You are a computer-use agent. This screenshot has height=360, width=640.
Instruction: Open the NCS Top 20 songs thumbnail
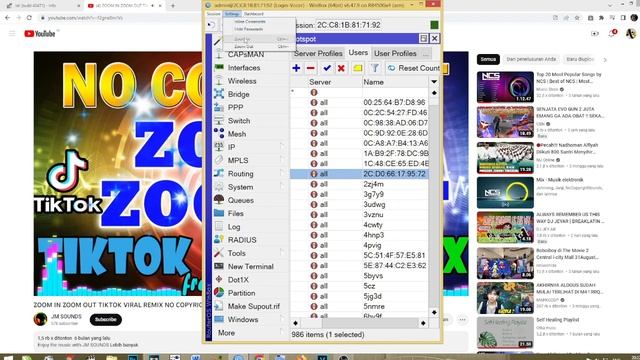tap(505, 87)
